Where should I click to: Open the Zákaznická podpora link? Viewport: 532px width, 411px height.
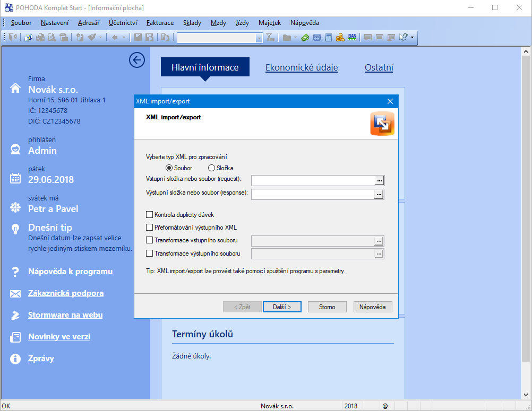(66, 293)
